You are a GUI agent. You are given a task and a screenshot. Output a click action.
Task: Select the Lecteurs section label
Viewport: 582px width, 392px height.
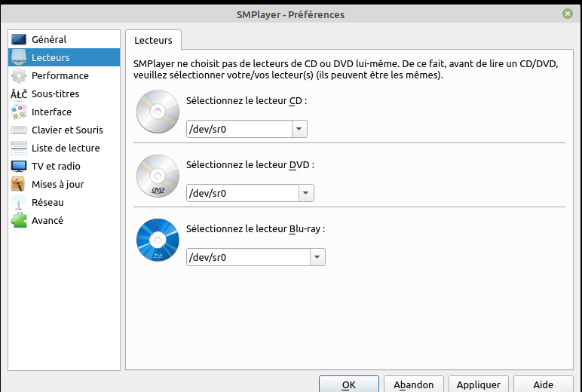[51, 57]
